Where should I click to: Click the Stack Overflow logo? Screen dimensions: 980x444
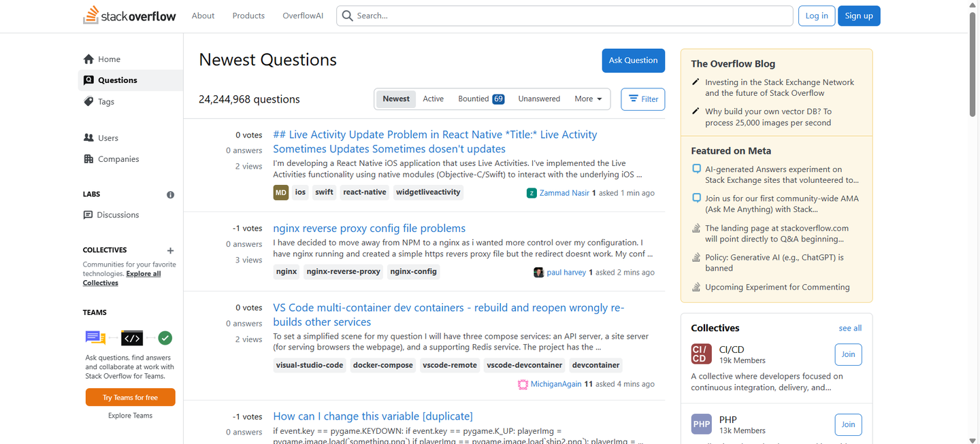point(129,16)
